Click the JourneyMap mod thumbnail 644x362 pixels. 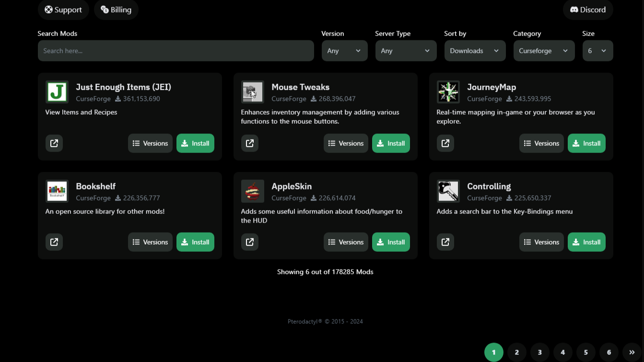[448, 92]
